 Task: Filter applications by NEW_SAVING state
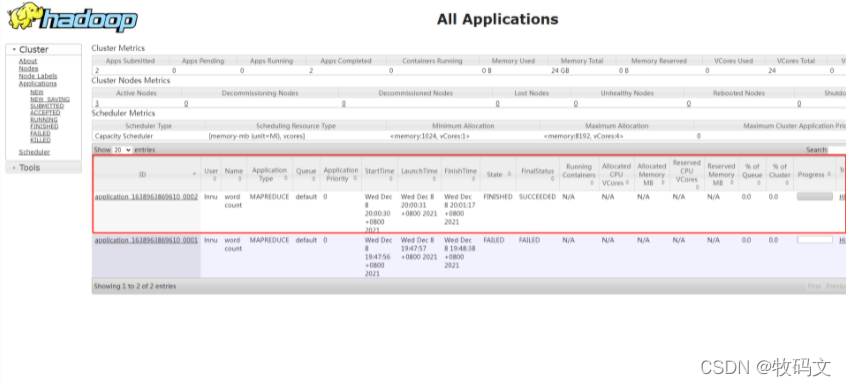coord(50,99)
